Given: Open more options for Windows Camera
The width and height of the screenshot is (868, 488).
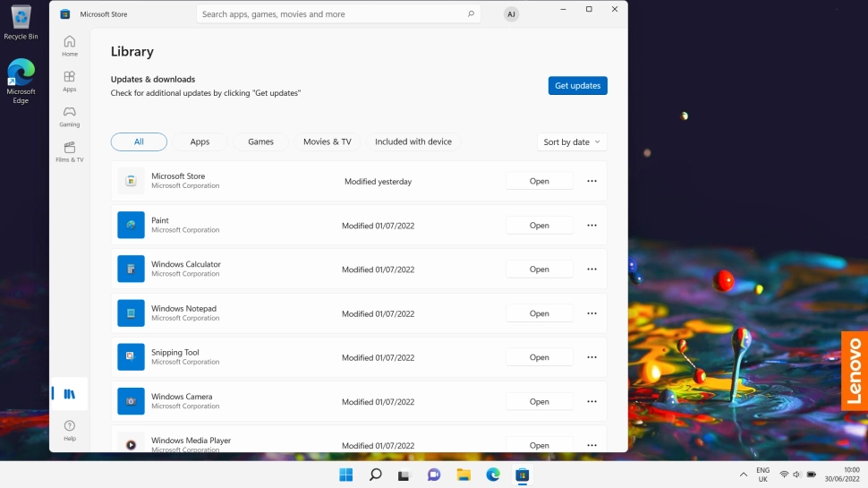Looking at the screenshot, I should (591, 401).
